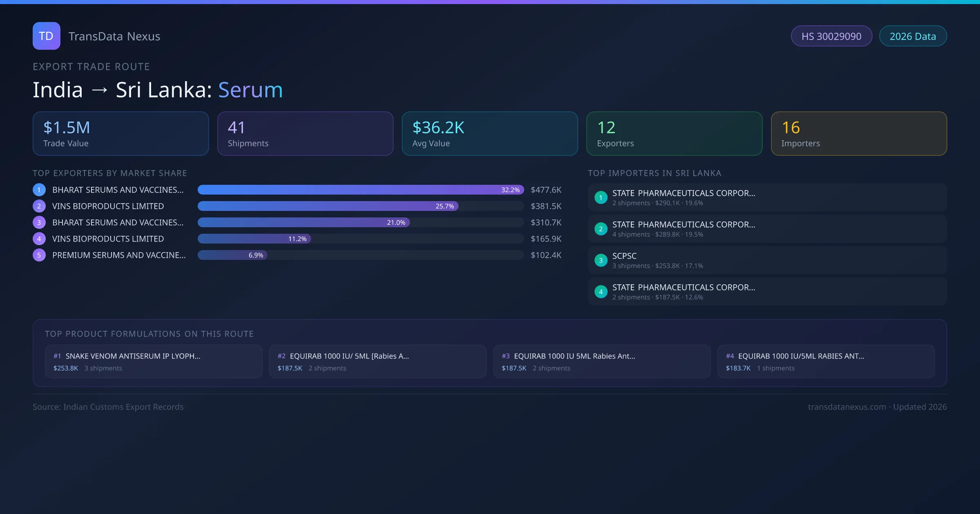Open the #4 EQUIRAB Rabies product card
The width and height of the screenshot is (980, 514).
tap(826, 361)
